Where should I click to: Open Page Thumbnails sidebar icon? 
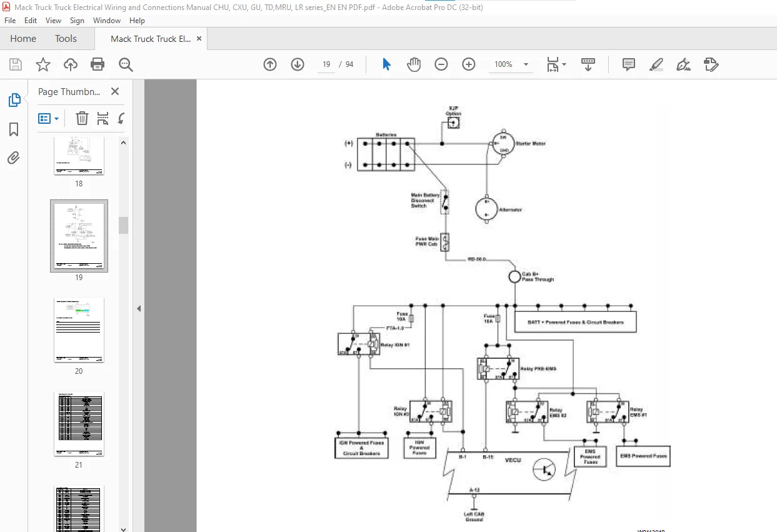pos(14,100)
